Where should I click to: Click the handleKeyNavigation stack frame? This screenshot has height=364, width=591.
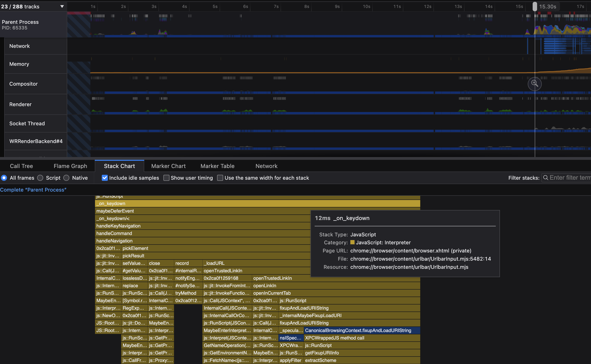tap(203, 226)
